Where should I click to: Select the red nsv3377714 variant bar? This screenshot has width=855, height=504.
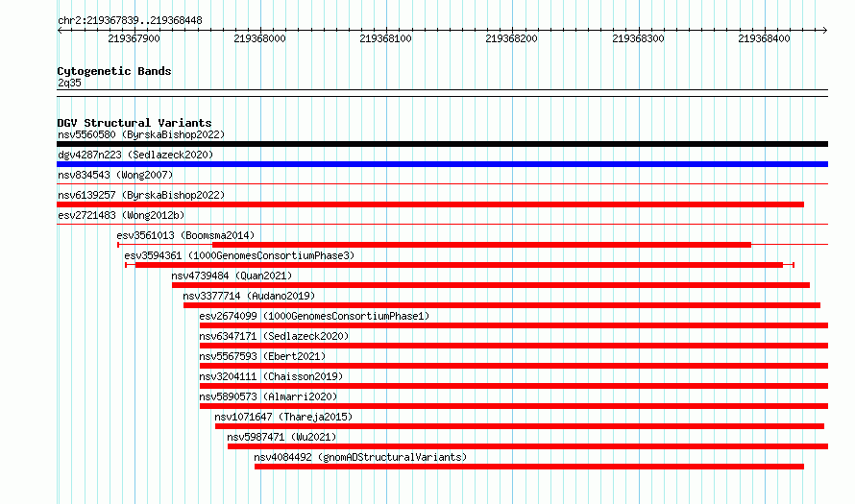pos(501,305)
